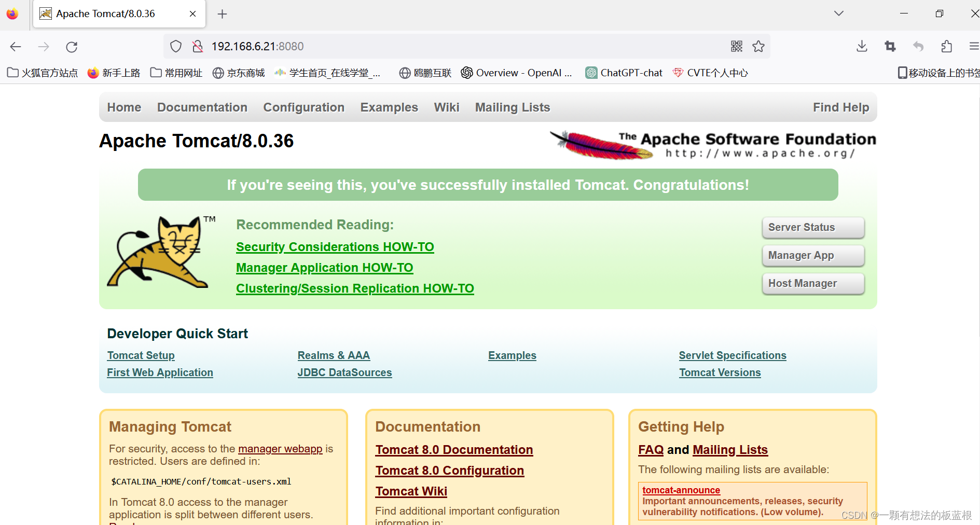This screenshot has width=980, height=525.
Task: Open the Tomcat Versions link
Action: [720, 372]
